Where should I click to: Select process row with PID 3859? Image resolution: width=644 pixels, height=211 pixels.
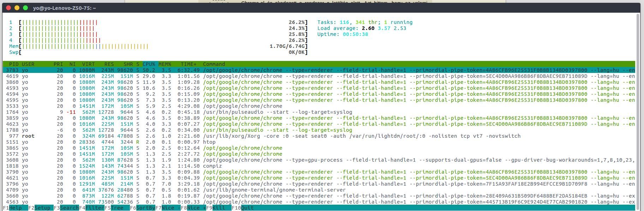click(x=319, y=118)
